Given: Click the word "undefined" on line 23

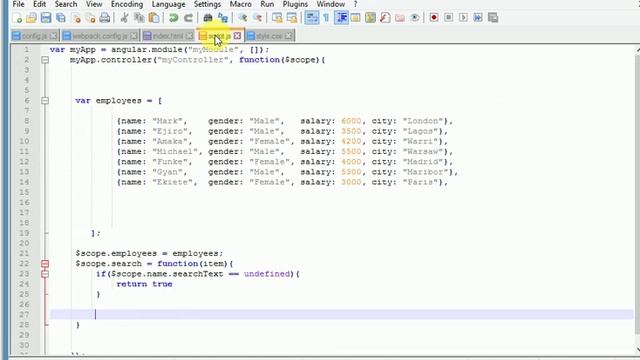Looking at the screenshot, I should click(267, 274).
